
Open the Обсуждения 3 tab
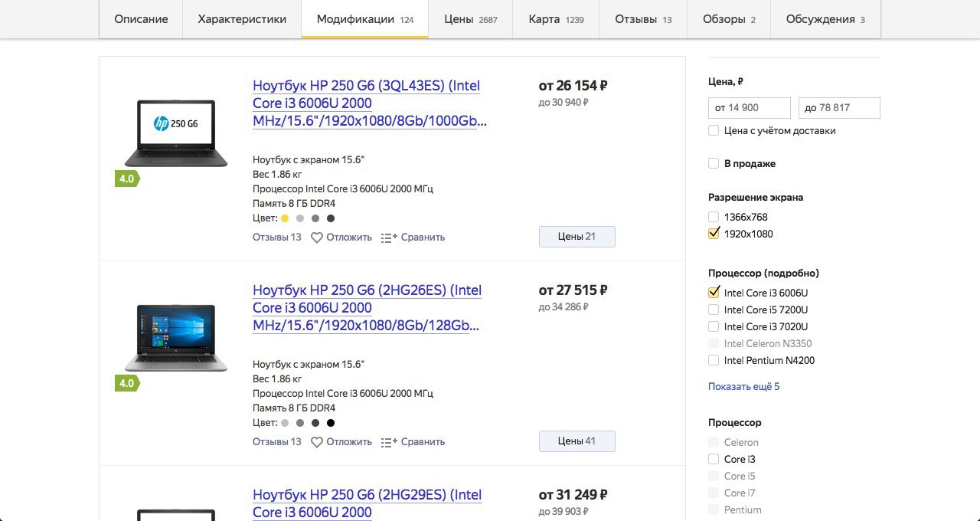coord(825,19)
